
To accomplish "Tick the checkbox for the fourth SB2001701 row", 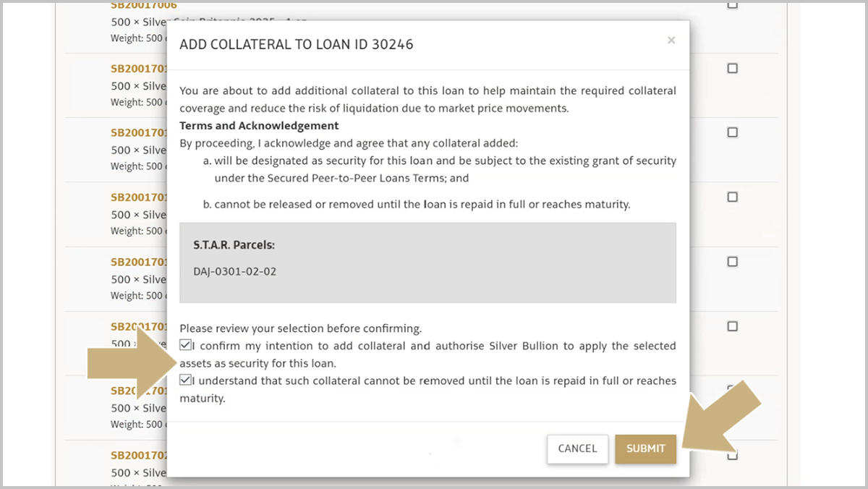I will pos(732,261).
